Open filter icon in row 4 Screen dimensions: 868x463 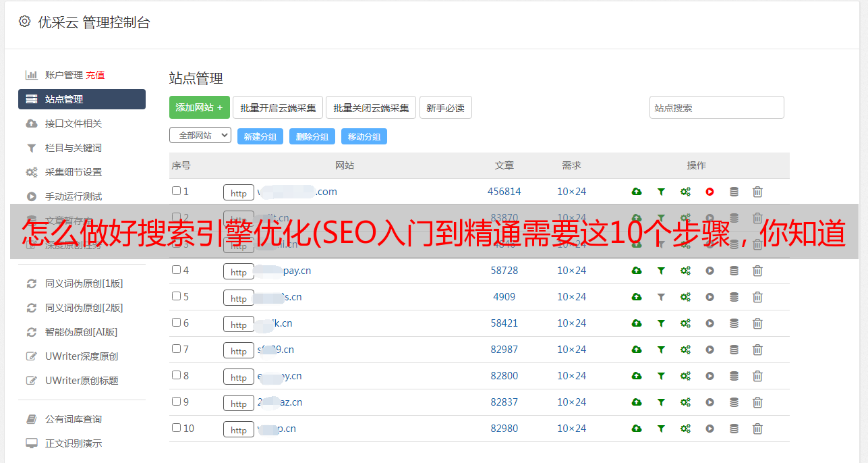coord(661,271)
